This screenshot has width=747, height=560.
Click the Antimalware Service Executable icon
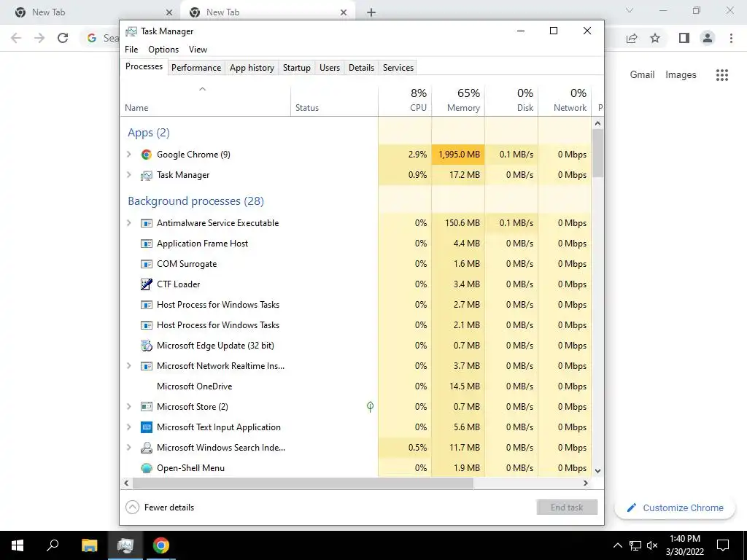pyautogui.click(x=146, y=223)
